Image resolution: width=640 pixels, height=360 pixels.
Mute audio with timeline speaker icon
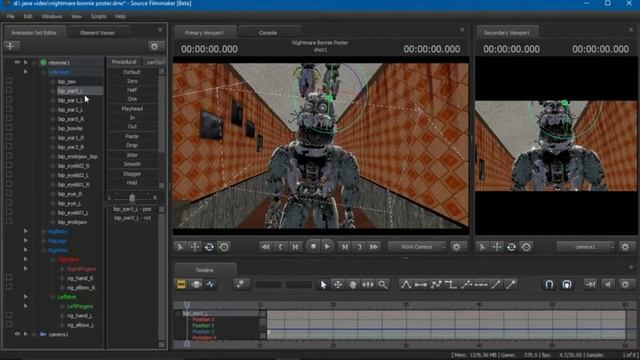[608, 284]
